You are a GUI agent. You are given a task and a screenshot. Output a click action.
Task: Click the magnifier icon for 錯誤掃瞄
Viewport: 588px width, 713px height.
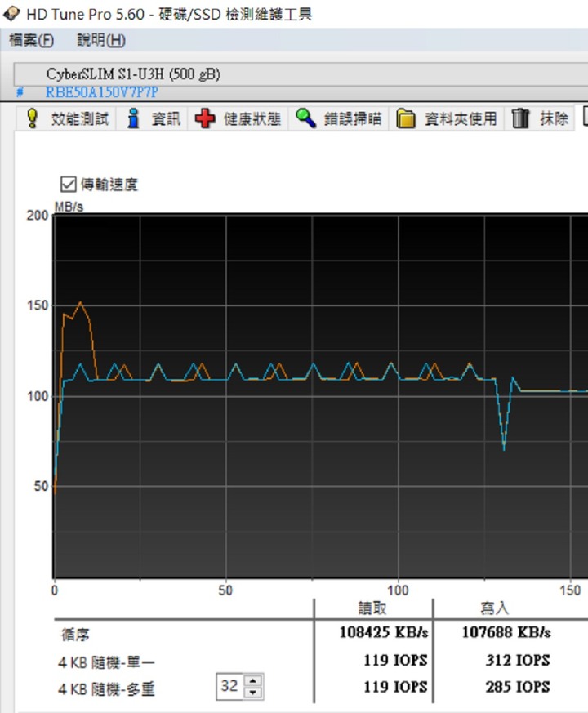(x=305, y=118)
